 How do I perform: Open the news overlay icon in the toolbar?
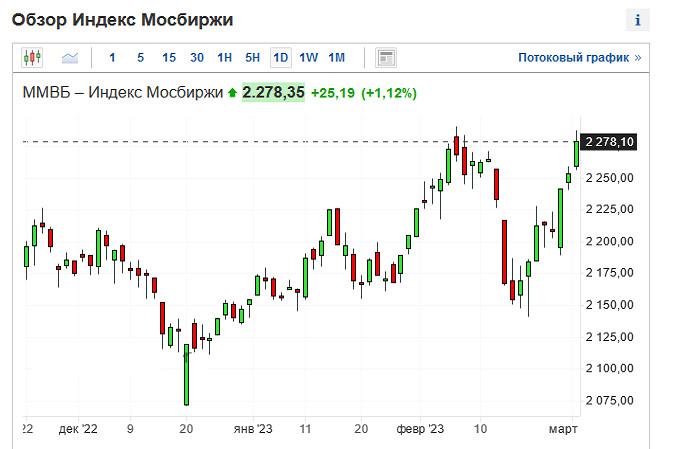[387, 58]
